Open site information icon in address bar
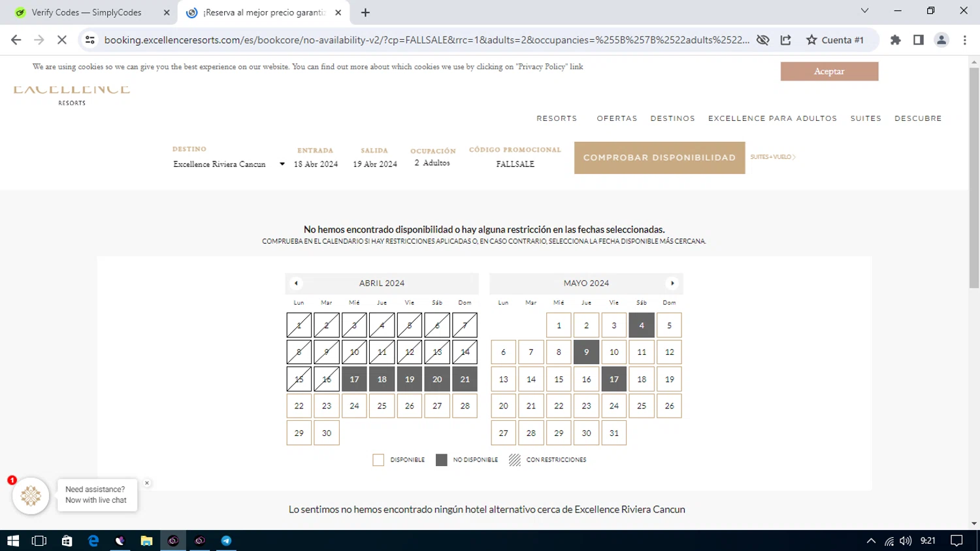Viewport: 980px width, 551px height. tap(90, 40)
